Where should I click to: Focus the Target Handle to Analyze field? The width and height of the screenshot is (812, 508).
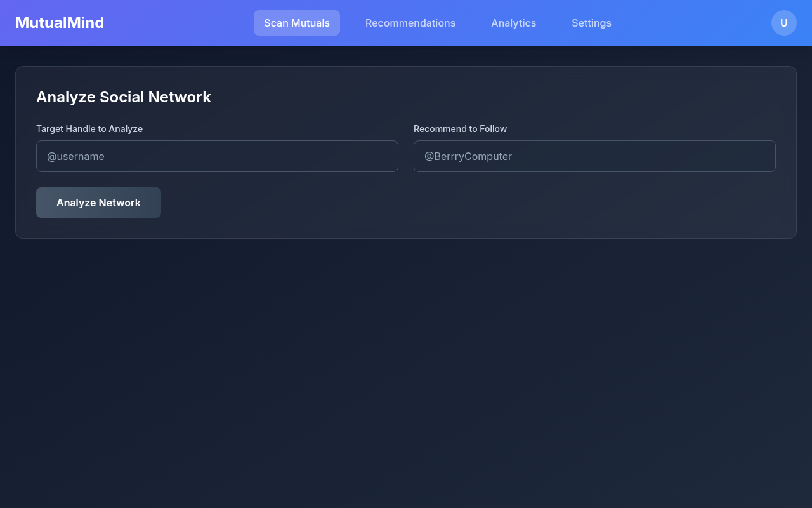pyautogui.click(x=217, y=156)
